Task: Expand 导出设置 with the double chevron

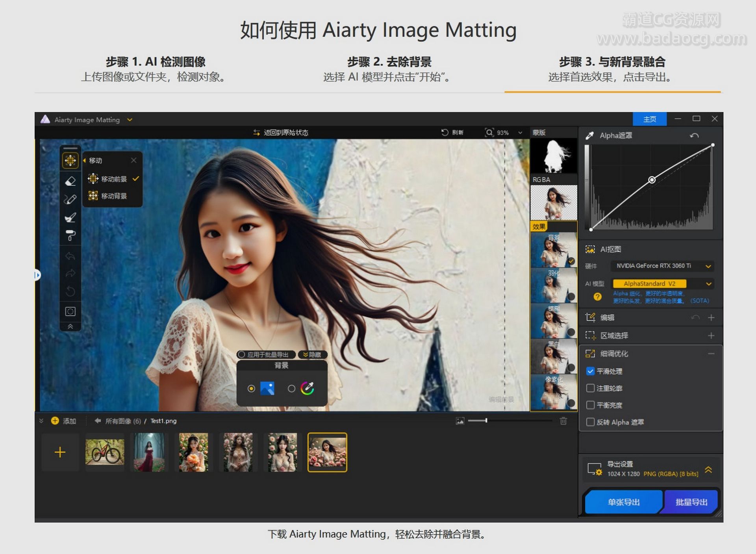Action: click(708, 469)
